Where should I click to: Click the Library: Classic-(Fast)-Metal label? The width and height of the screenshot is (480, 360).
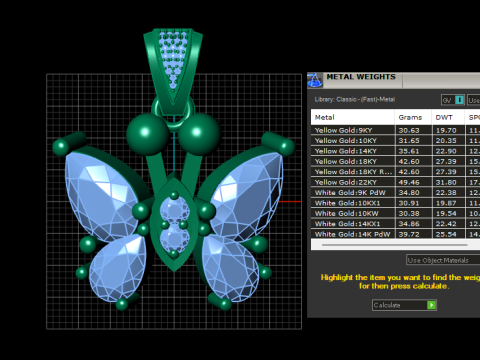355,99
